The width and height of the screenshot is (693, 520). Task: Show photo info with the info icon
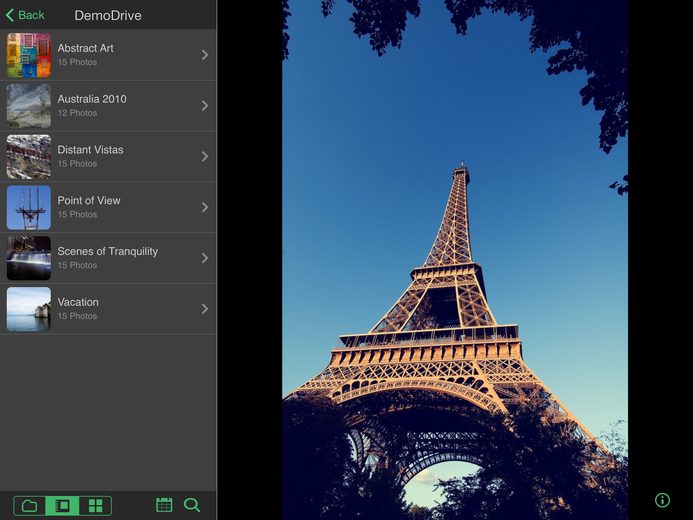tap(662, 500)
